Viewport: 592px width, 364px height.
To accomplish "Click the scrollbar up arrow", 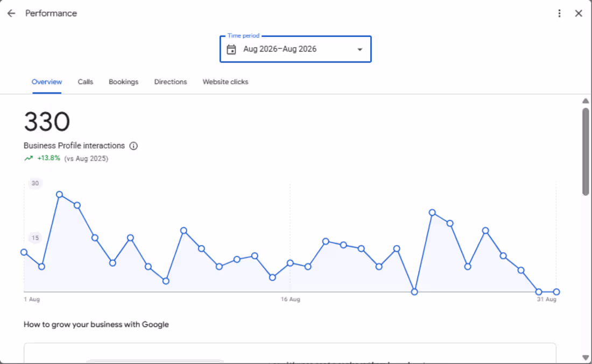I will (x=586, y=101).
